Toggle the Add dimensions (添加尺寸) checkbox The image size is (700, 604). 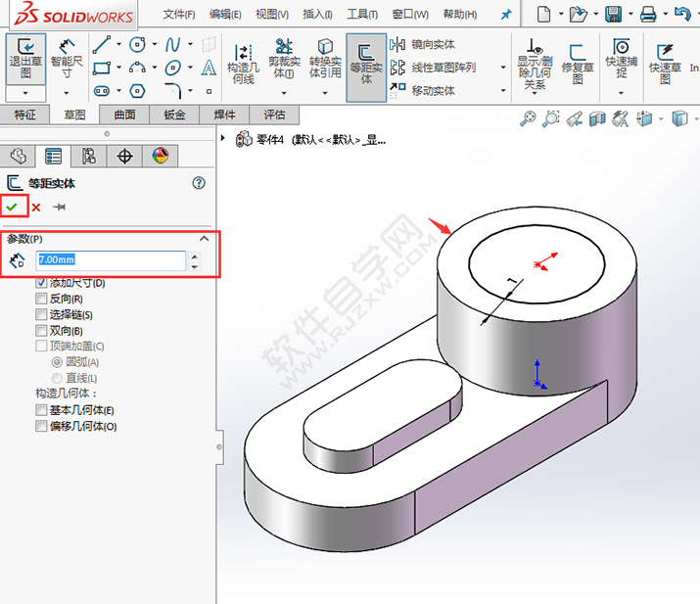pos(41,283)
